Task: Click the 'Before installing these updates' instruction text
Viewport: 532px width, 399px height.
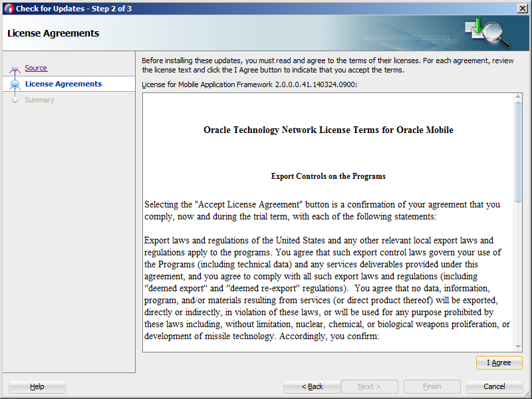Action: tap(328, 65)
